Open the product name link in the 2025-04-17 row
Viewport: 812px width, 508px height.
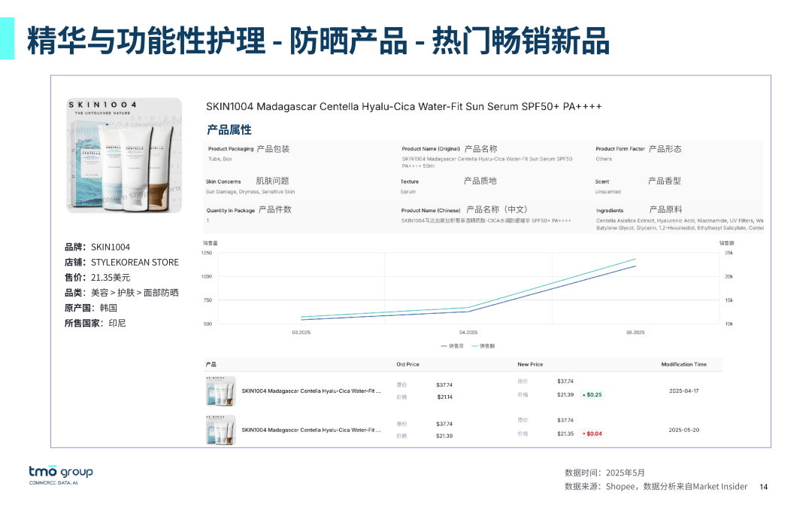[x=311, y=391]
